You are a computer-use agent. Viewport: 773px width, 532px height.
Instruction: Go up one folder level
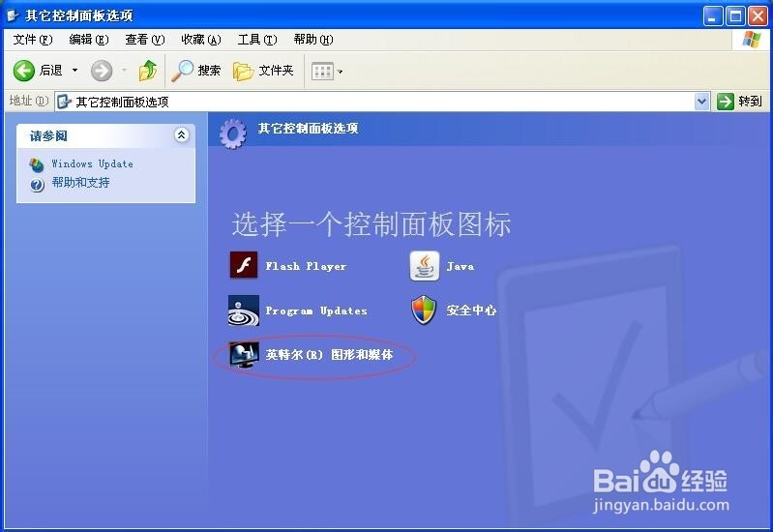pos(147,71)
